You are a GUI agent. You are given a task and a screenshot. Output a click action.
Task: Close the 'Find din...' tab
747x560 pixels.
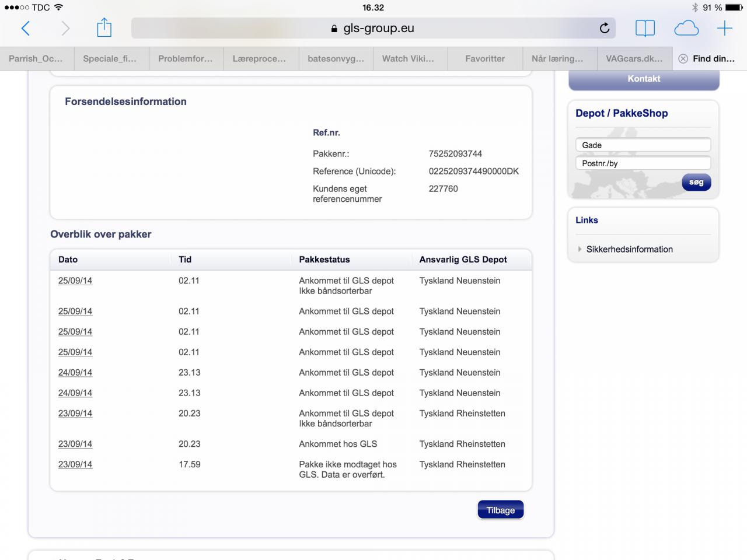tap(683, 59)
